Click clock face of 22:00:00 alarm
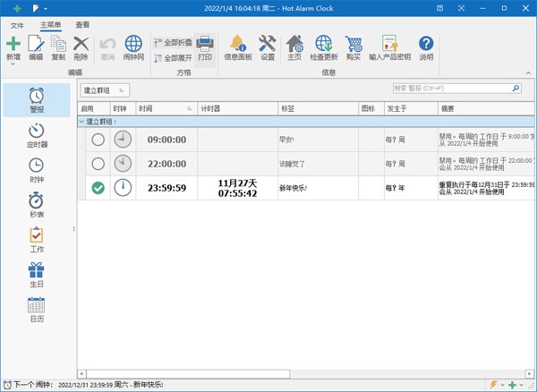537x392 pixels. (123, 164)
